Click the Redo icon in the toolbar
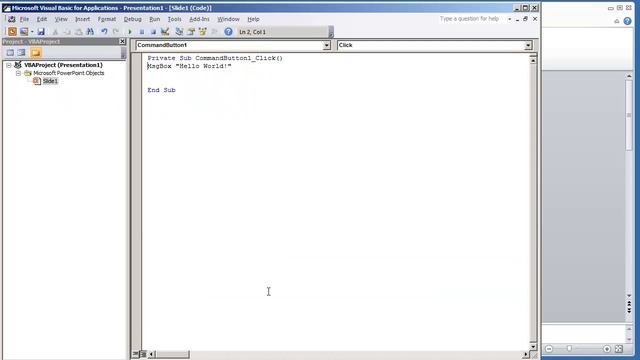This screenshot has height=360, width=640. [x=116, y=31]
